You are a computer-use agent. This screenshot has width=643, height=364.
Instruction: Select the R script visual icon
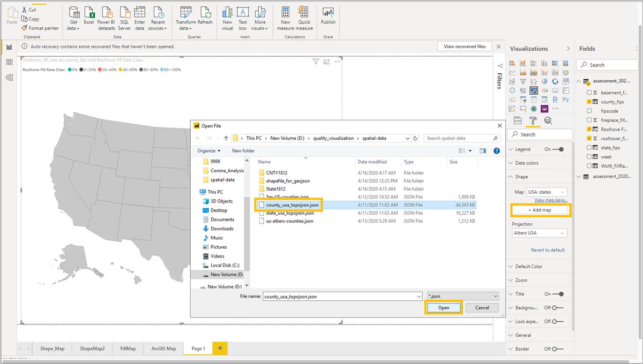tap(555, 100)
